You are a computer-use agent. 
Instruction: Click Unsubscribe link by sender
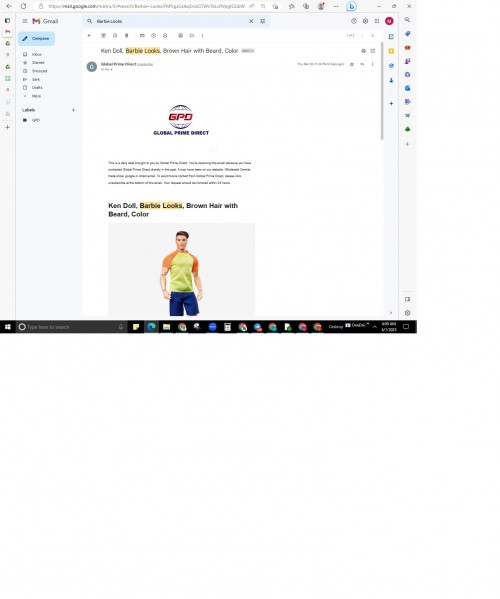coord(145,65)
